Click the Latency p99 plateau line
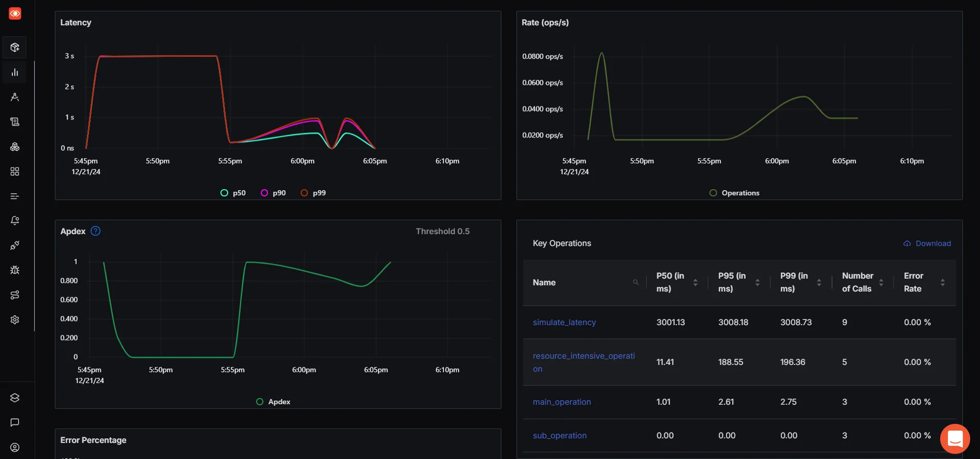The height and width of the screenshot is (459, 980). tap(158, 56)
